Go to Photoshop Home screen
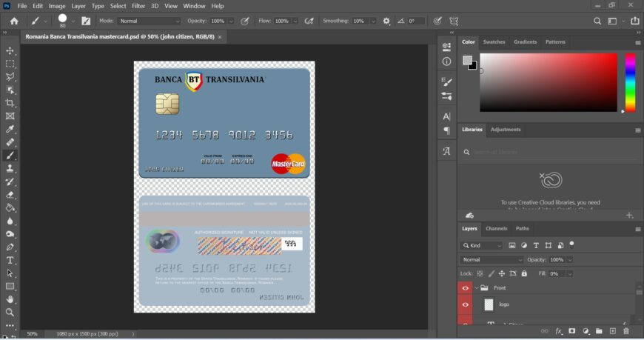 coord(14,21)
